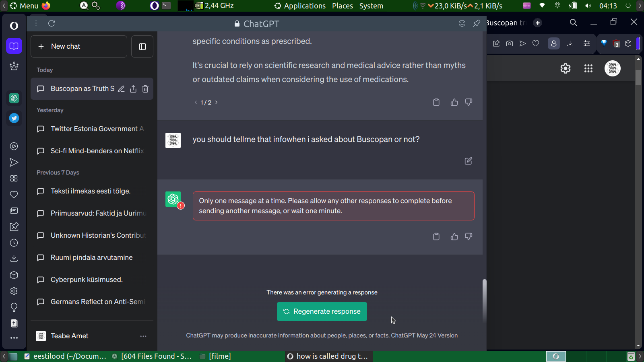The width and height of the screenshot is (644, 362).
Task: Open the heart icon in Opera sidebar
Action: click(14, 195)
